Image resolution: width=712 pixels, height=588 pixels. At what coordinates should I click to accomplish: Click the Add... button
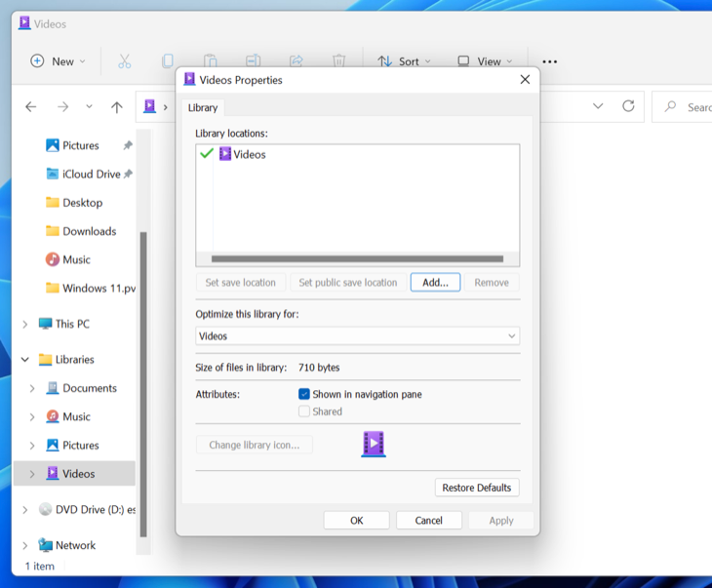click(435, 283)
